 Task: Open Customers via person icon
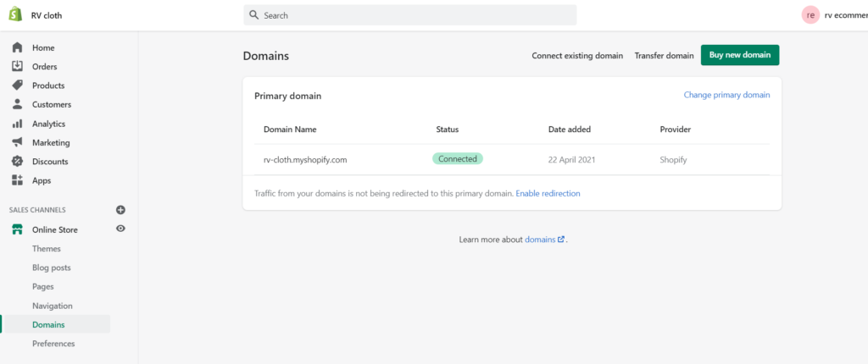(x=17, y=104)
